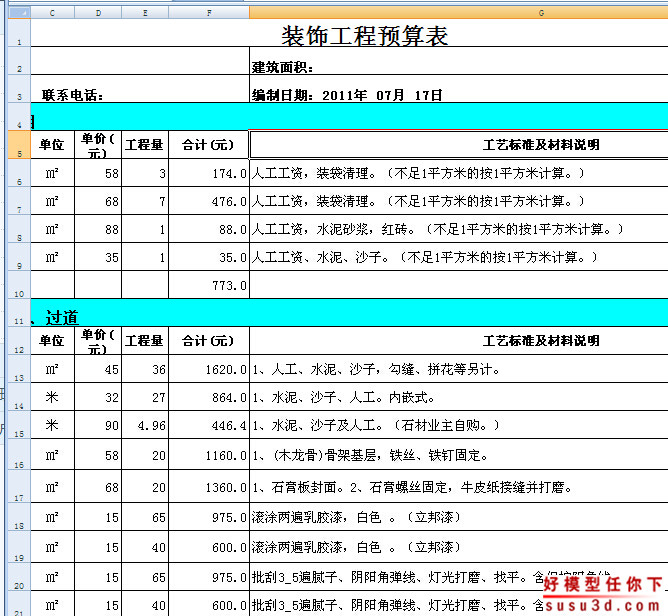The height and width of the screenshot is (616, 668).
Task: Select row 1 header
Action: (x=19, y=33)
